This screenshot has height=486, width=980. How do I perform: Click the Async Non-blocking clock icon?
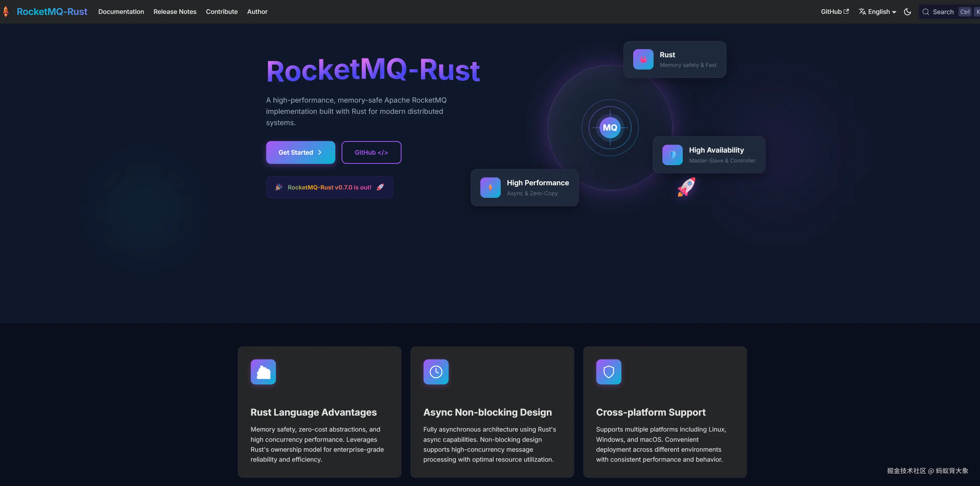pyautogui.click(x=436, y=372)
